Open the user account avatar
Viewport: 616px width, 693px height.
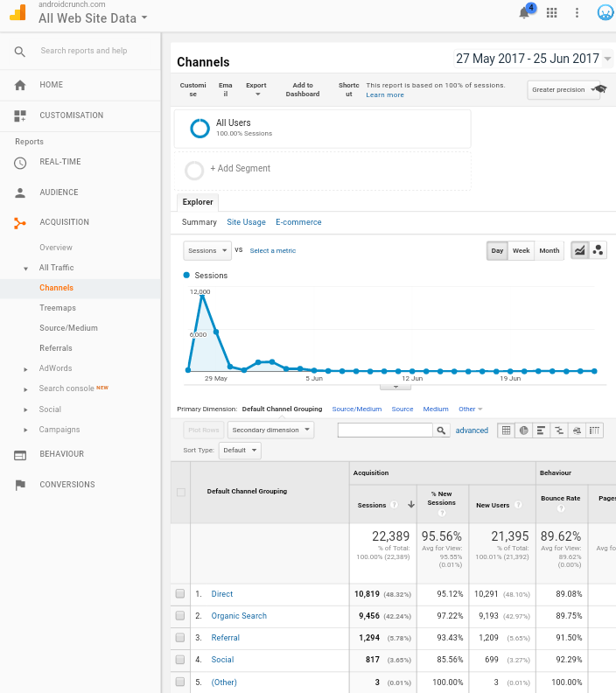tap(605, 12)
